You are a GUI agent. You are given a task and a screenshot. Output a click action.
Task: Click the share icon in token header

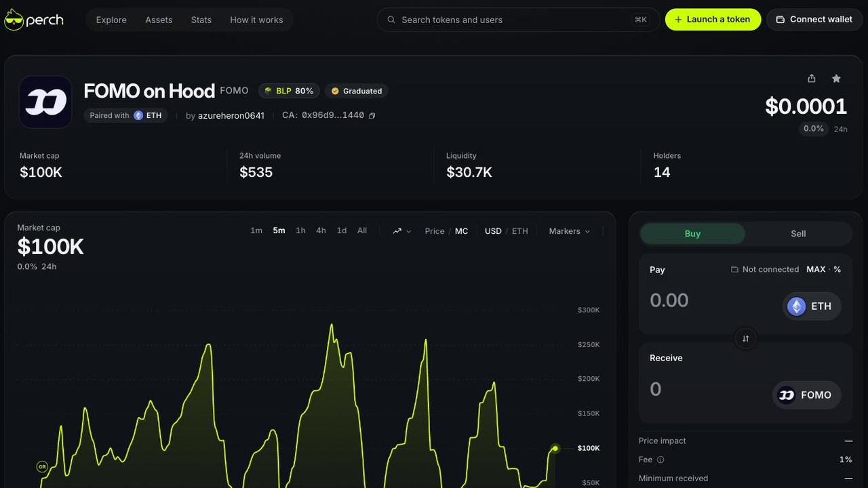click(x=812, y=79)
